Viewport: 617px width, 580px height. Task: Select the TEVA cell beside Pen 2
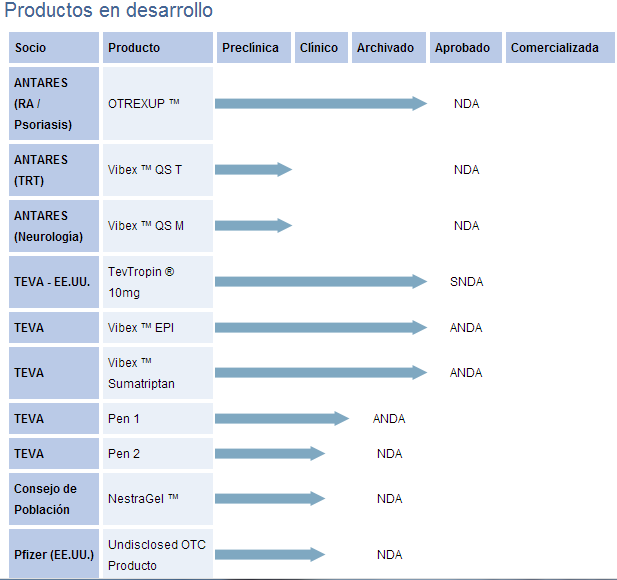pos(54,453)
